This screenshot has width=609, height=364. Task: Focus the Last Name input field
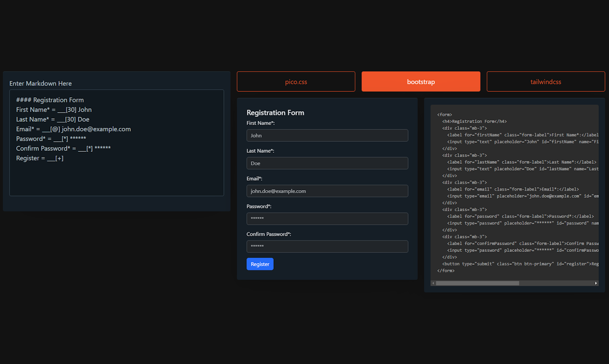[x=327, y=163]
